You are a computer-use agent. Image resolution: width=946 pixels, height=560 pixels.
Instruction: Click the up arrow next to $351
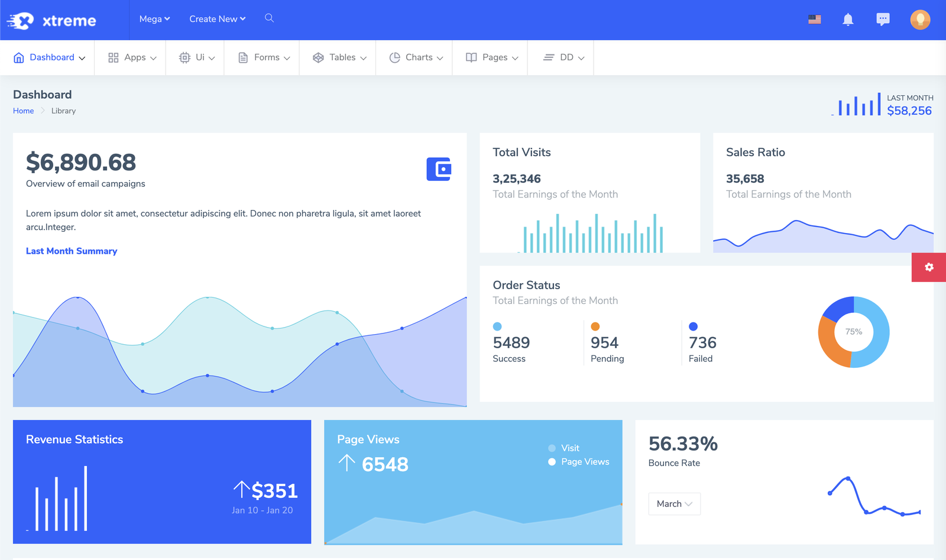tap(241, 489)
